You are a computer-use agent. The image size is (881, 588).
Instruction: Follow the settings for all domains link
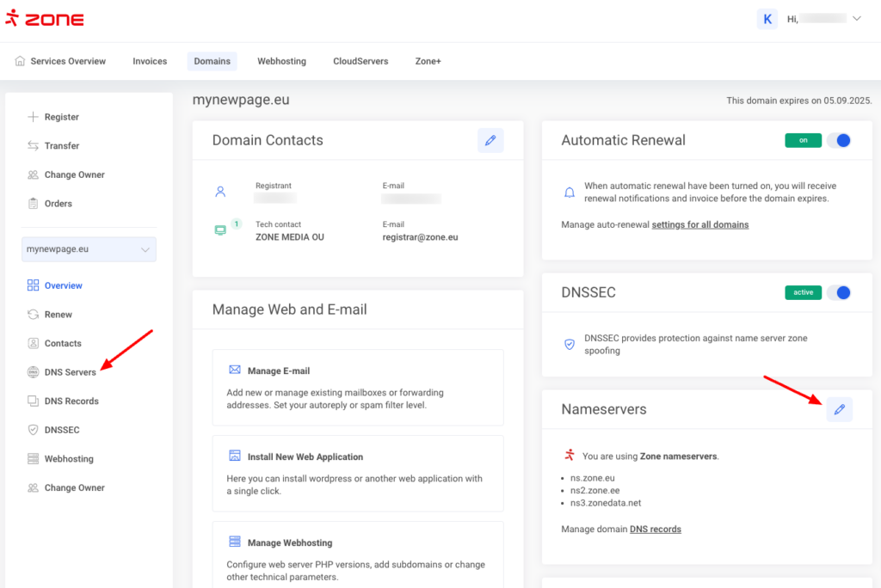click(699, 224)
